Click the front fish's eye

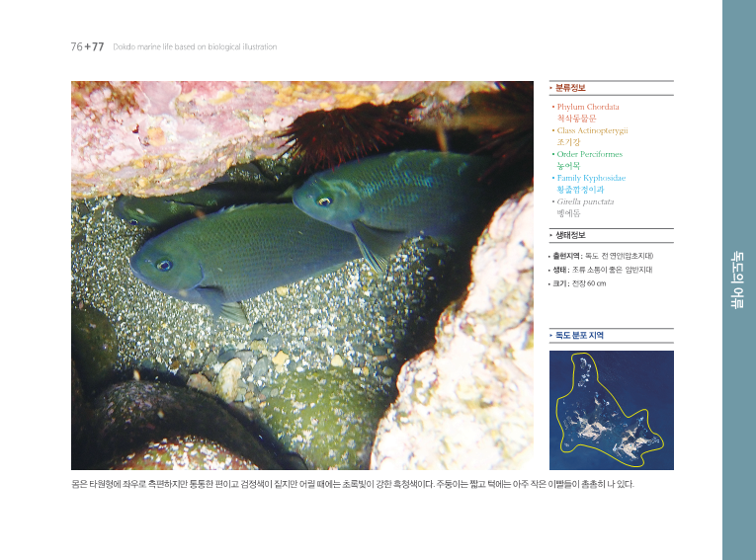click(164, 265)
